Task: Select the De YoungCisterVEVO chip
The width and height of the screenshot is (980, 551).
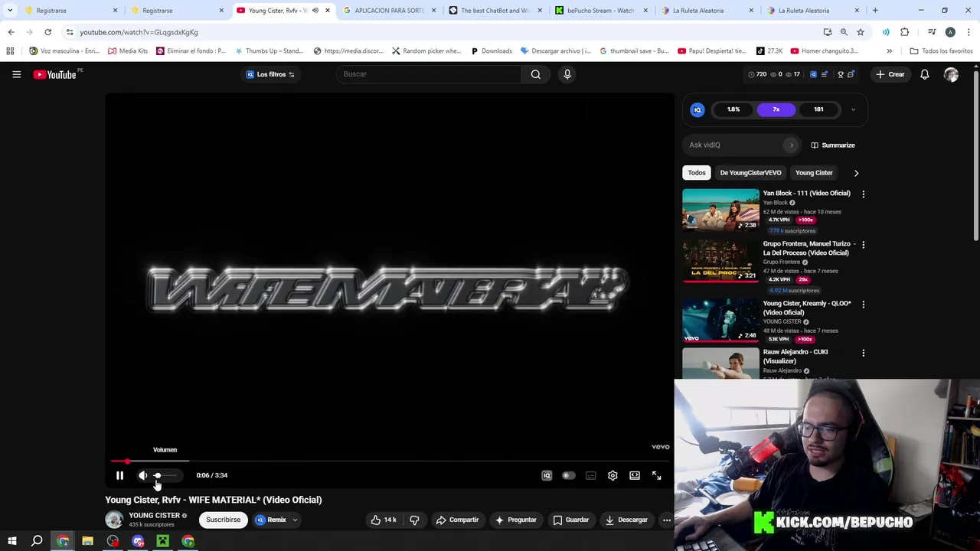Action: [750, 173]
